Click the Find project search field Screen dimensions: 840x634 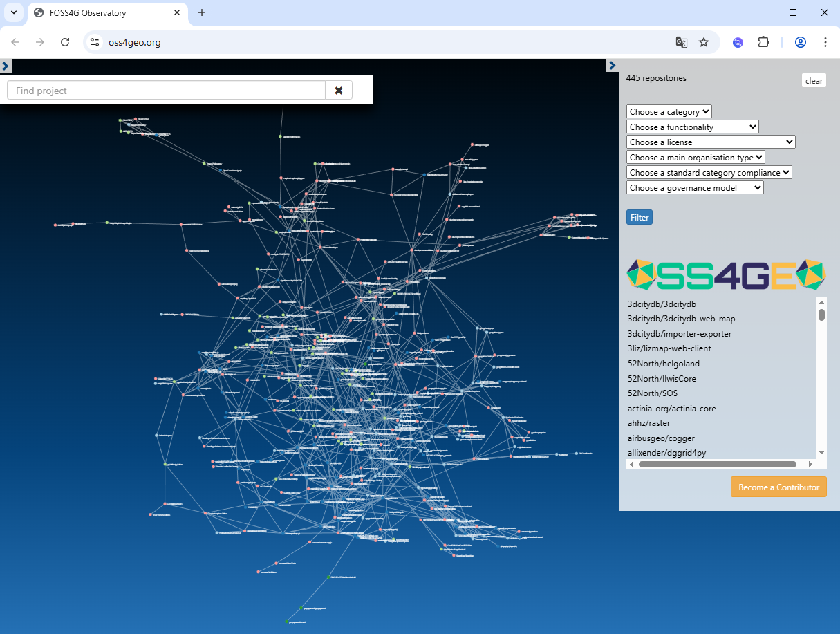tap(166, 91)
